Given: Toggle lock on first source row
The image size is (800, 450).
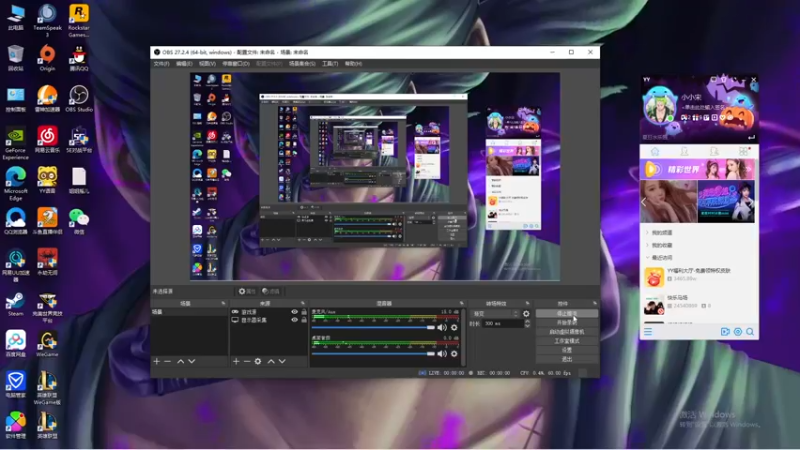Looking at the screenshot, I should 304,312.
